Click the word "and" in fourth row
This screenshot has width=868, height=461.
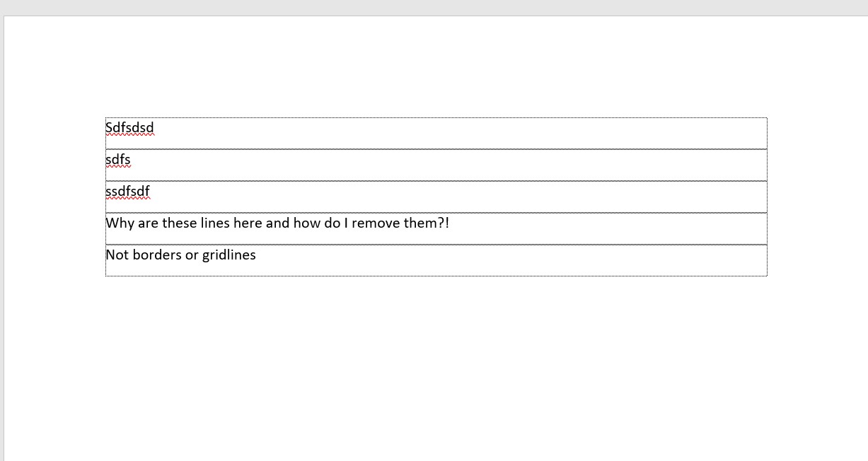(278, 223)
